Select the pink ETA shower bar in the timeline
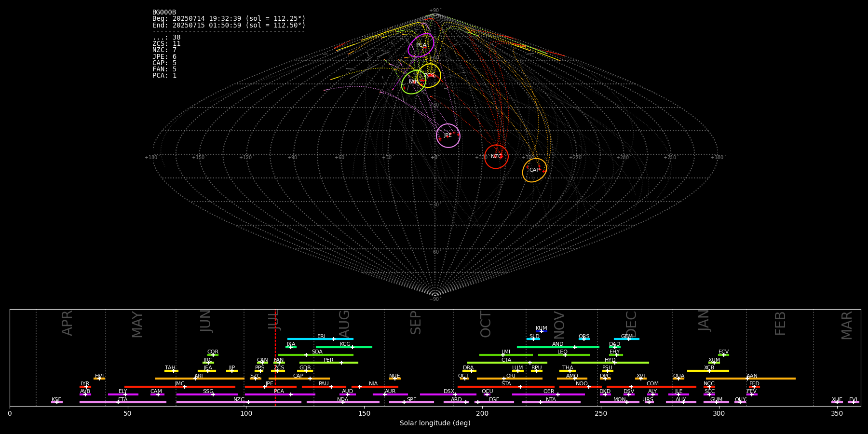This screenshot has width=868, height=434. pos(123,402)
